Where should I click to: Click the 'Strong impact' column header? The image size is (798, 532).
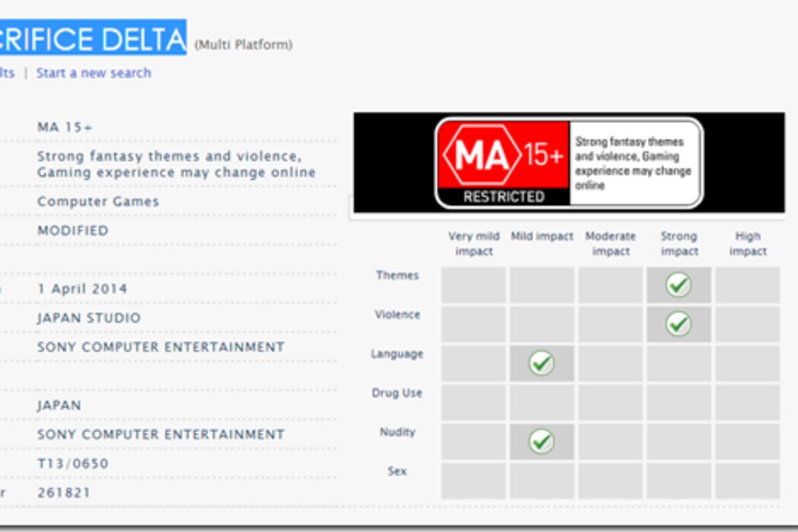[679, 244]
